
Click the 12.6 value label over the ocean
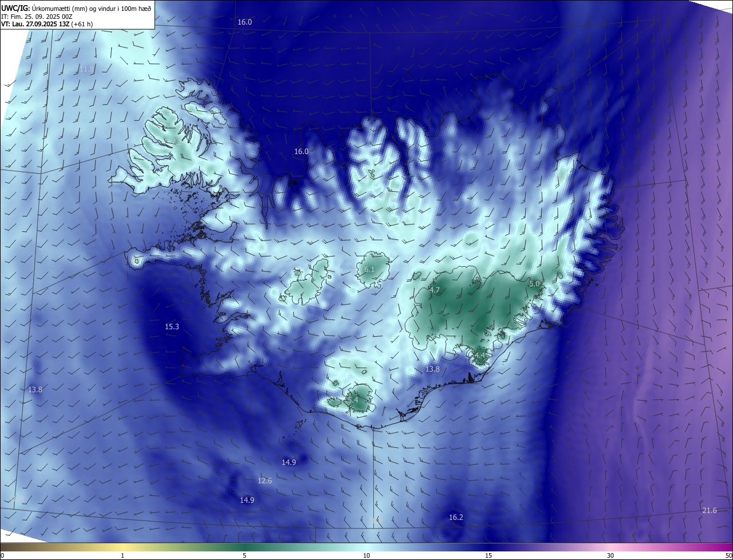tap(265, 481)
